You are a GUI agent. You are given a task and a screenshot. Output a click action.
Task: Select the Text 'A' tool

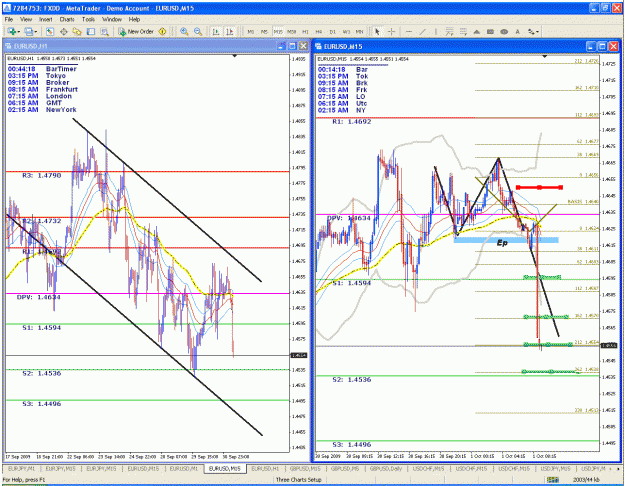point(517,31)
